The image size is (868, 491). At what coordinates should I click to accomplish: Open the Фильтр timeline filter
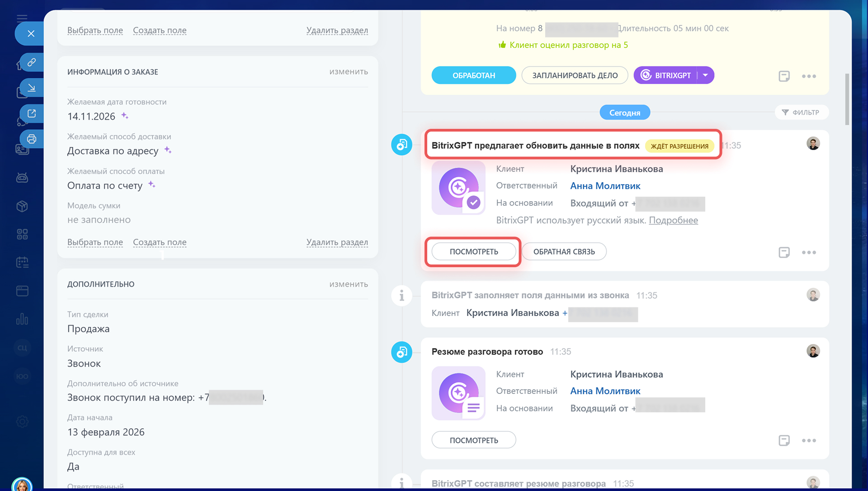tap(801, 113)
